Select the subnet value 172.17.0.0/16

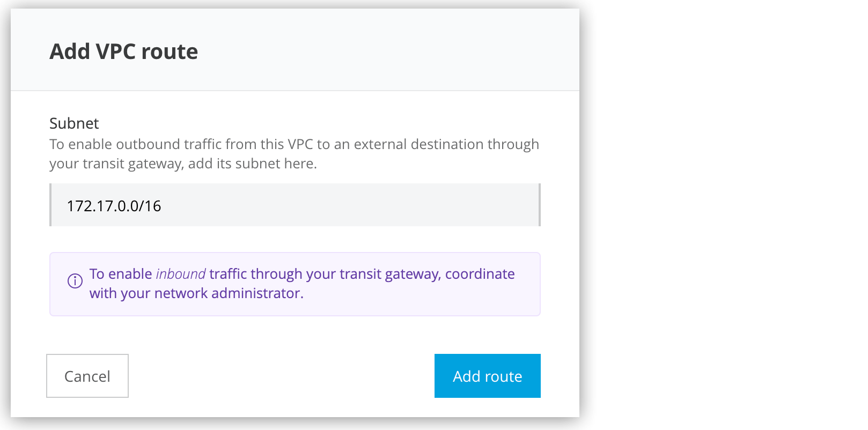tap(114, 205)
